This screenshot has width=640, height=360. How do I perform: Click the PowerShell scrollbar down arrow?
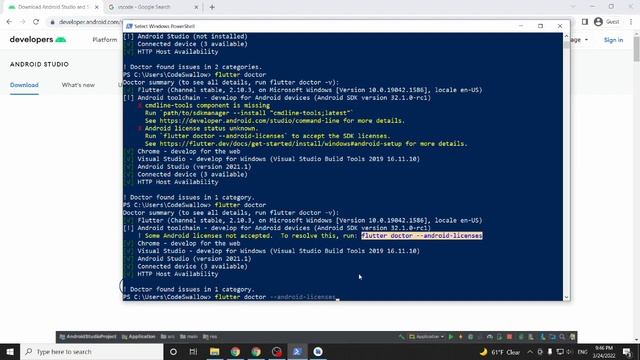[566, 298]
